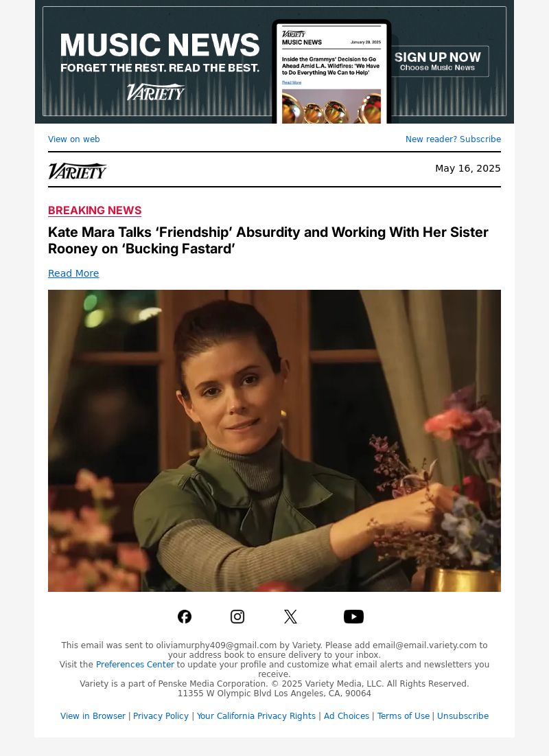
Task: Click the black Variety logo beside the date
Action: (77, 171)
